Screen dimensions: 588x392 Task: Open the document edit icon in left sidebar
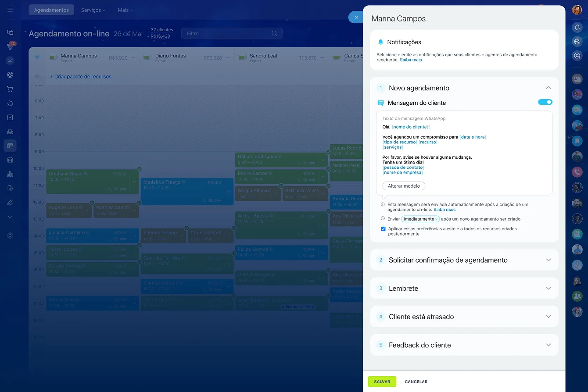(x=10, y=188)
